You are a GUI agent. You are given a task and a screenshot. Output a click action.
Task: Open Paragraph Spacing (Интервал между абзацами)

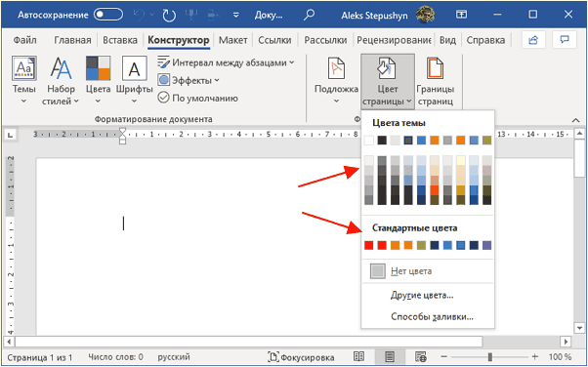[226, 62]
